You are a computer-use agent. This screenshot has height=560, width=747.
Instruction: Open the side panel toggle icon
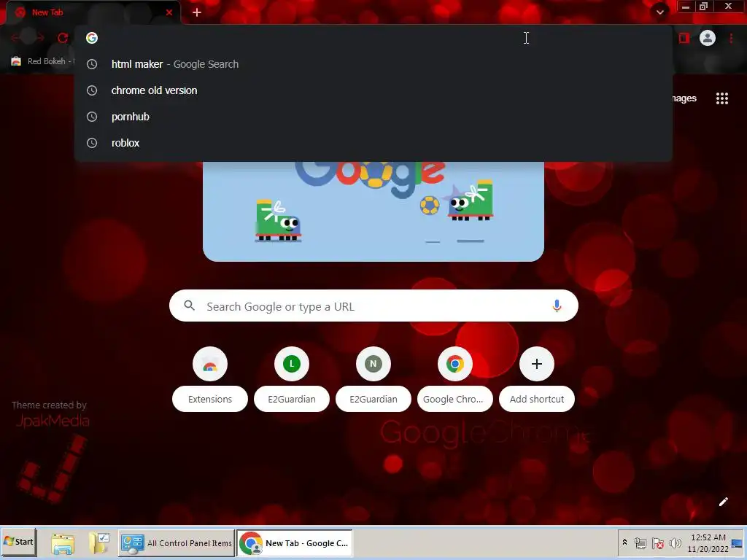tap(684, 38)
